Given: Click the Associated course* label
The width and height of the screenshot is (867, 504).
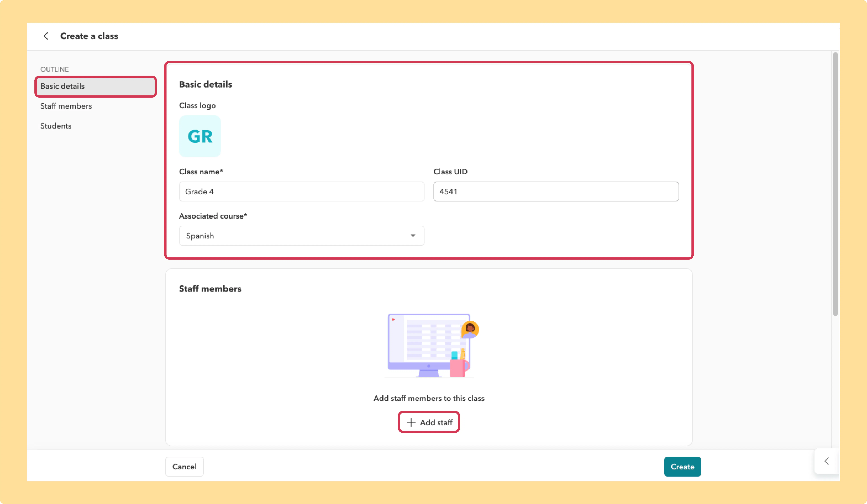Looking at the screenshot, I should coord(213,216).
